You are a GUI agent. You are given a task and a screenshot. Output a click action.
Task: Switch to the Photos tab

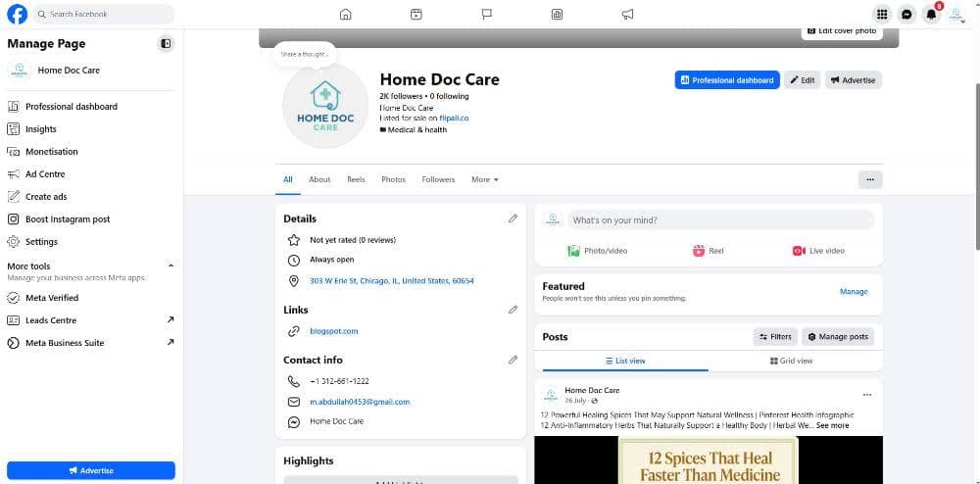coord(394,179)
